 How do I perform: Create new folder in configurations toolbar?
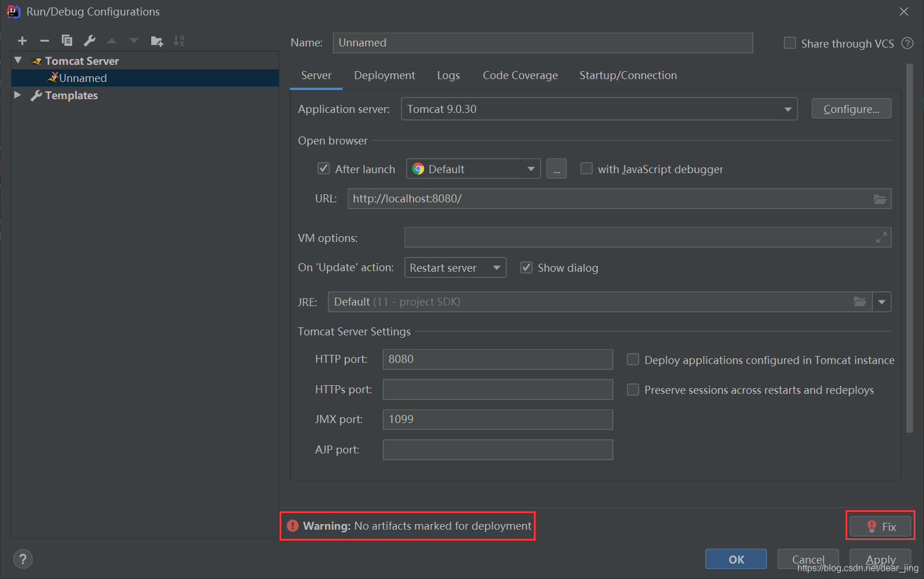tap(156, 41)
